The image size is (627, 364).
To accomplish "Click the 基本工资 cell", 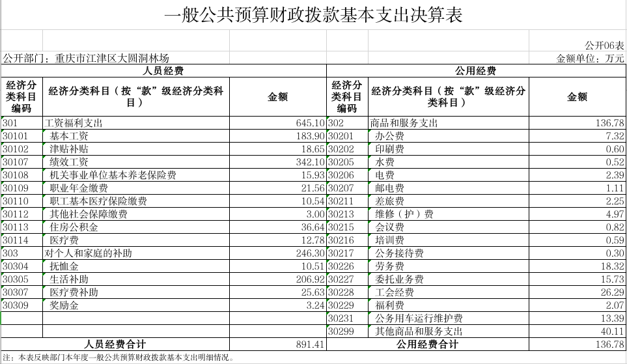I will [136, 136].
